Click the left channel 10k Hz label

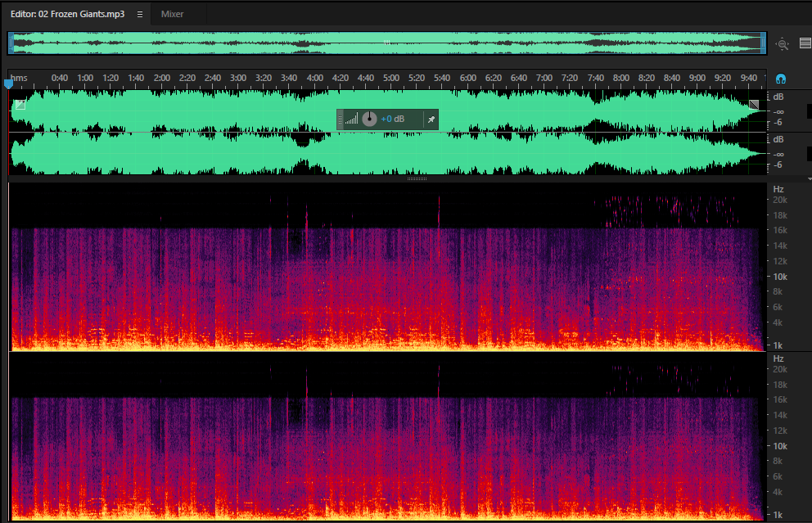[x=780, y=277]
